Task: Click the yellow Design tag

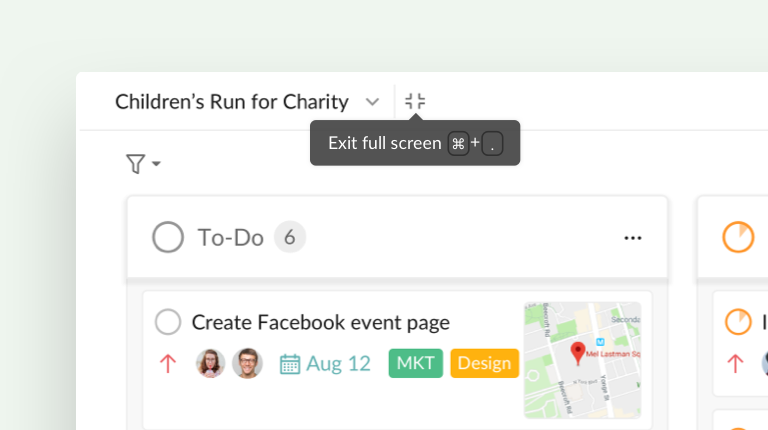Action: [484, 363]
